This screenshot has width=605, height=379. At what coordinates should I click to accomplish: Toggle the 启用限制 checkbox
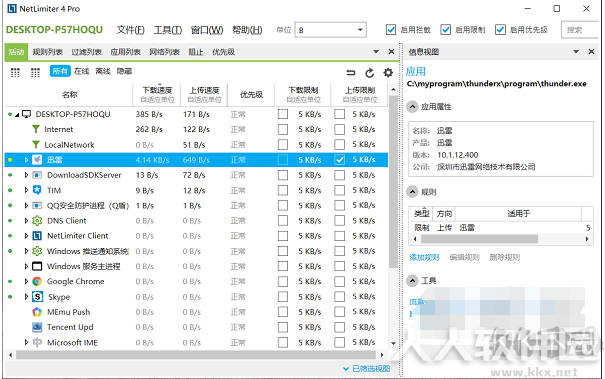(446, 30)
